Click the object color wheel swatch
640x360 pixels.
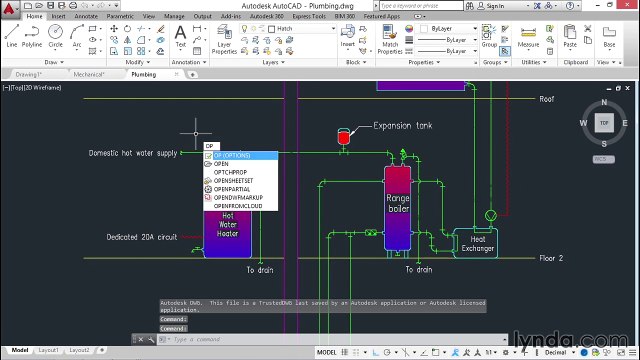409,29
